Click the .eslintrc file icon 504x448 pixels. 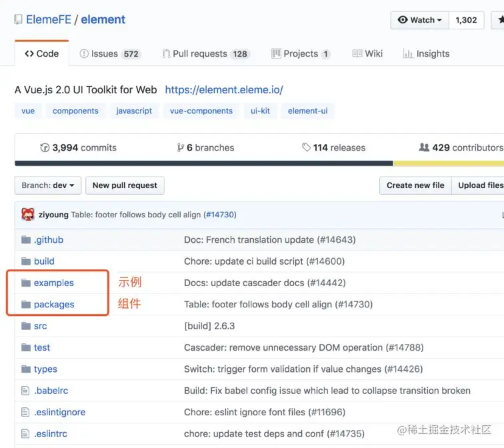point(25,433)
